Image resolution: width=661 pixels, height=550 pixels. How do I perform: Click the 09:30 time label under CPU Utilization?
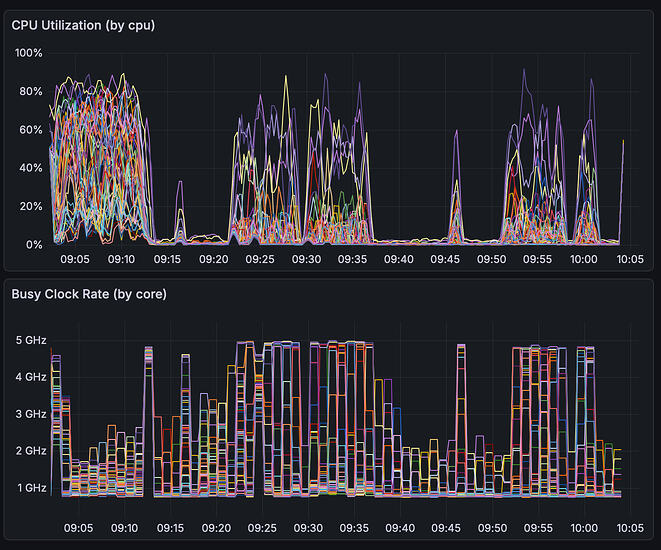306,259
